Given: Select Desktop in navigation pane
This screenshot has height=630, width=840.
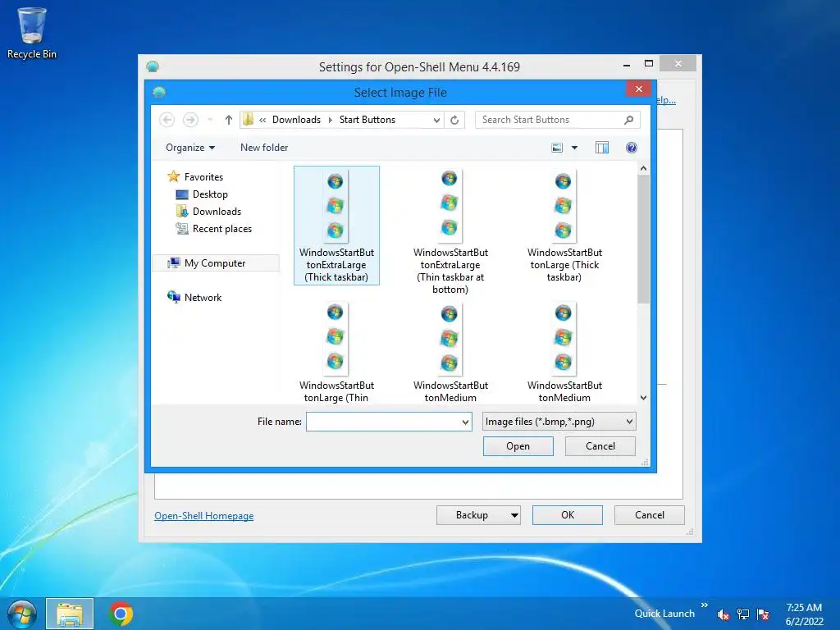Looking at the screenshot, I should coord(210,194).
